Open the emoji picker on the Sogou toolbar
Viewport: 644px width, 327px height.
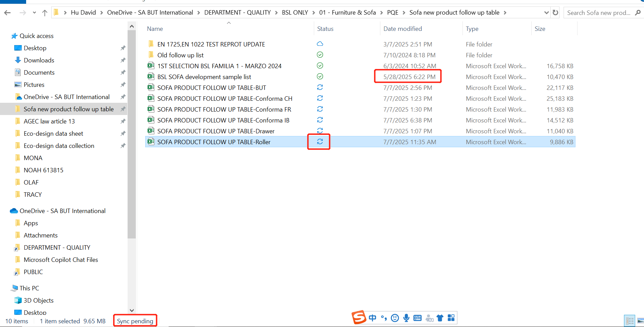point(395,318)
